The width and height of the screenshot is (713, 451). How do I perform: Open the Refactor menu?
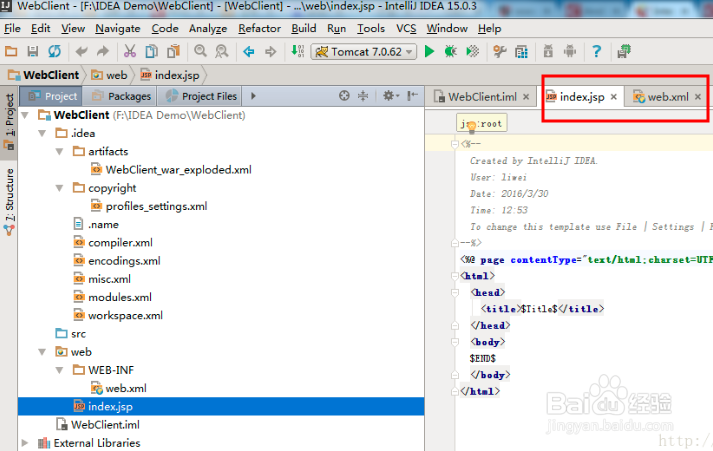tap(260, 29)
